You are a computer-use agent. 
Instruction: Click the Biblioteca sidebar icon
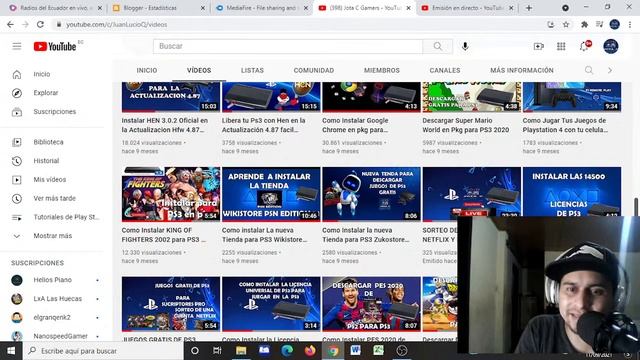pyautogui.click(x=17, y=142)
